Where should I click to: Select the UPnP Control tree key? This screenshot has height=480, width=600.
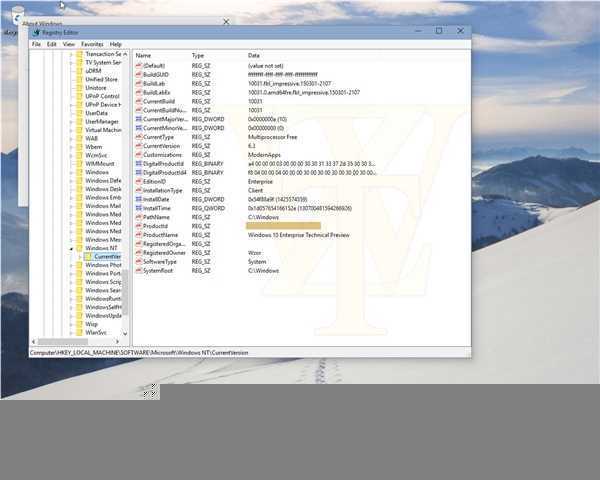point(102,96)
